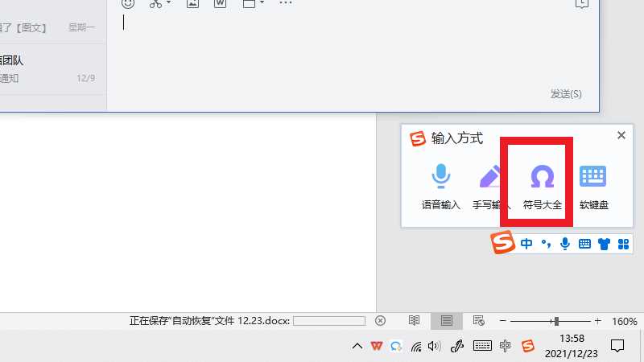
Task: Open the window sharing icon
Action: [x=249, y=3]
